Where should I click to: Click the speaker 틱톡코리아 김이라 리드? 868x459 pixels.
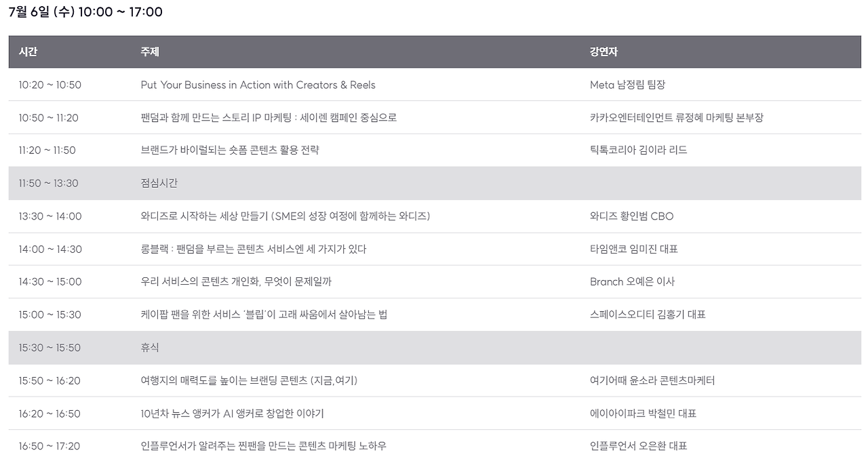638,151
